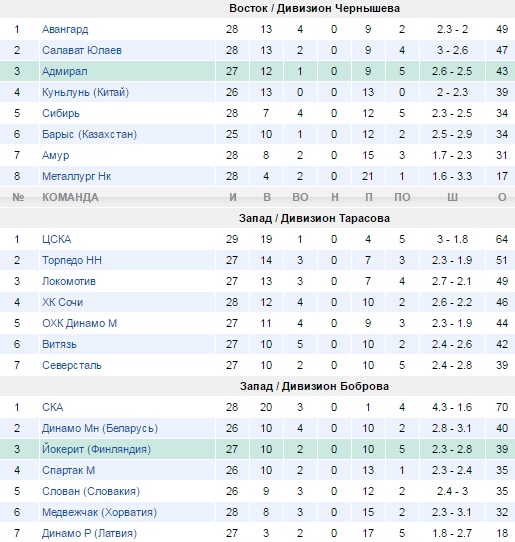The width and height of the screenshot is (515, 542).
Task: Click the Ш goals column header
Action: tap(452, 197)
